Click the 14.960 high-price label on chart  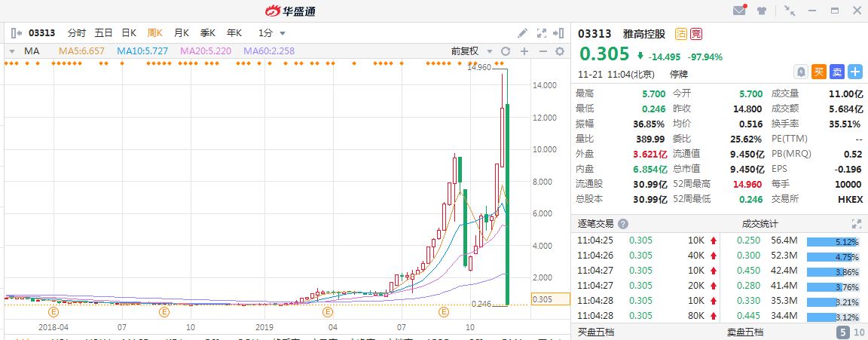pos(479,68)
